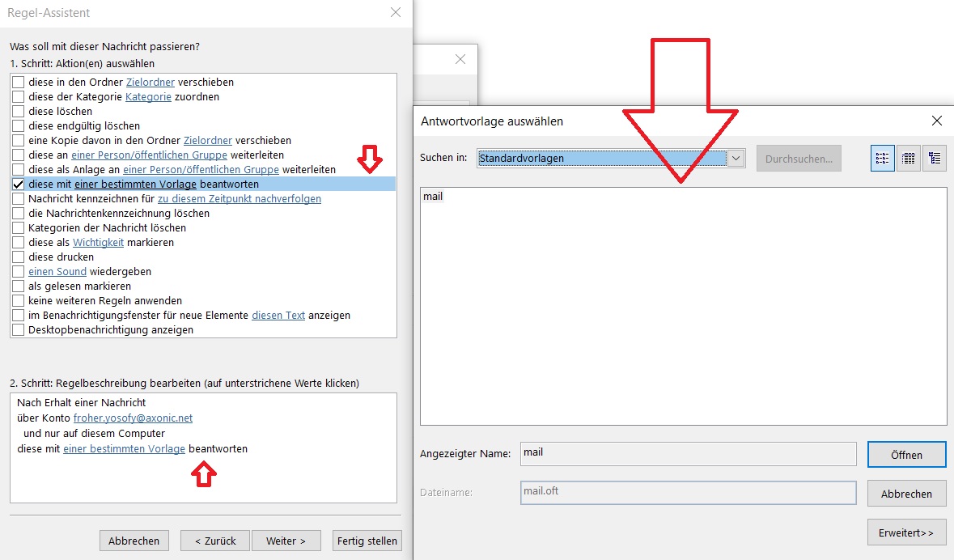The height and width of the screenshot is (560, 954).
Task: Click 'einer bestimmten Vorlage' link in step 1
Action: click(x=136, y=185)
